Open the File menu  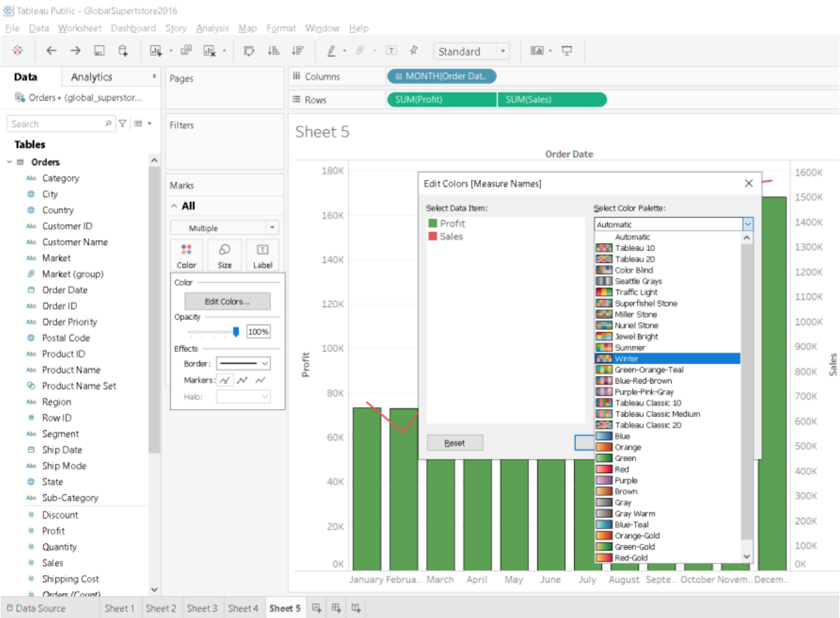(12, 28)
